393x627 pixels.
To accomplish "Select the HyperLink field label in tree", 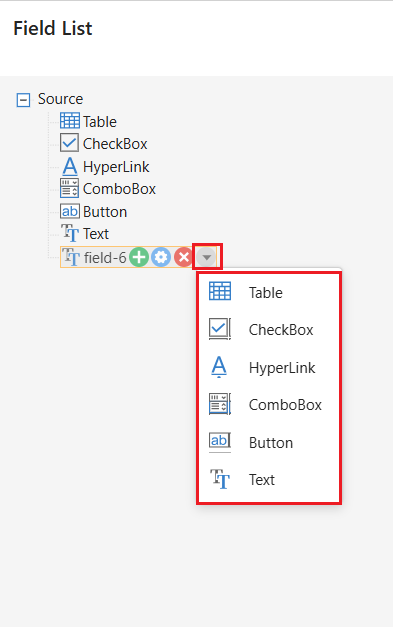I will pos(116,167).
